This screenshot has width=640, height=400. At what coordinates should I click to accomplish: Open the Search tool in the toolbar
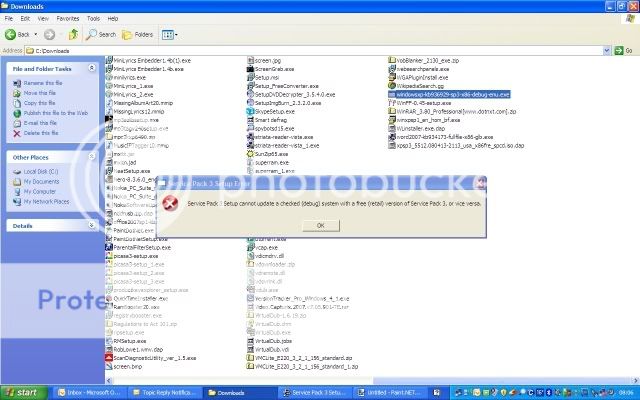point(101,33)
